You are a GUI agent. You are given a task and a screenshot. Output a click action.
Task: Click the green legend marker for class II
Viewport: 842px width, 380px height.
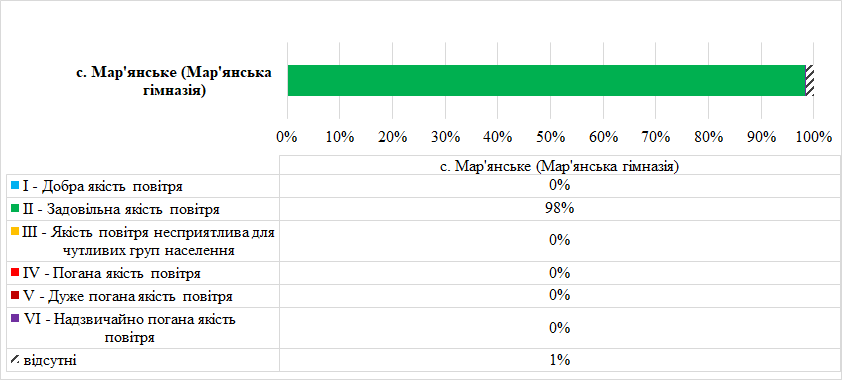click(x=14, y=209)
